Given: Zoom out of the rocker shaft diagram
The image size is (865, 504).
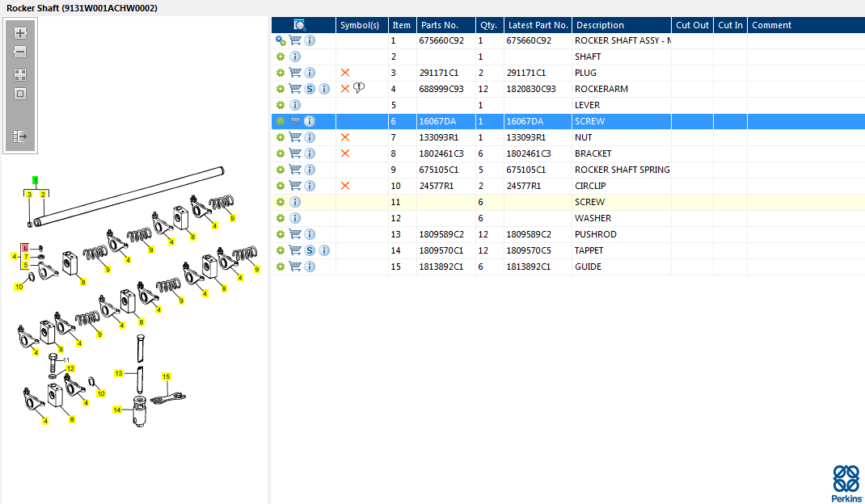Looking at the screenshot, I should tap(20, 52).
